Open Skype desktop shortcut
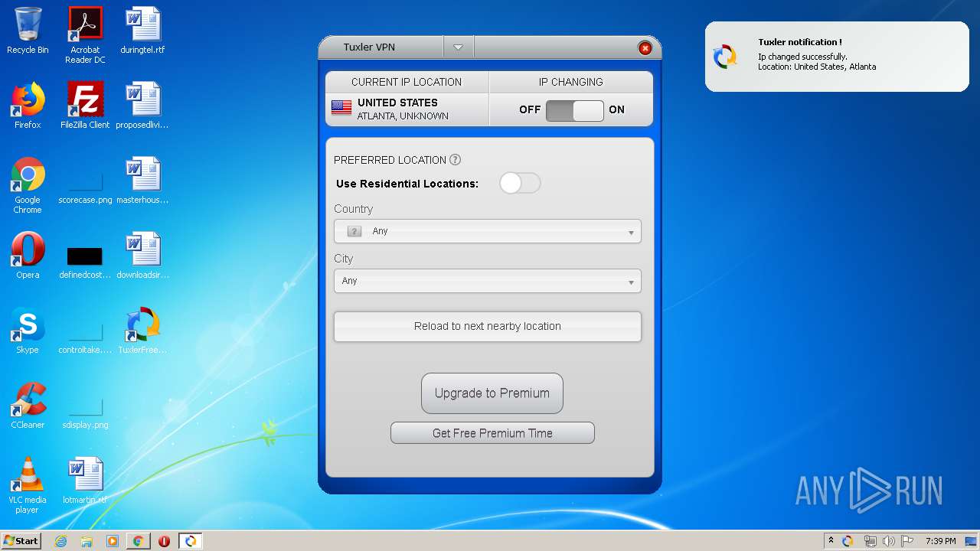Screen dimensions: 980x551 point(28,331)
